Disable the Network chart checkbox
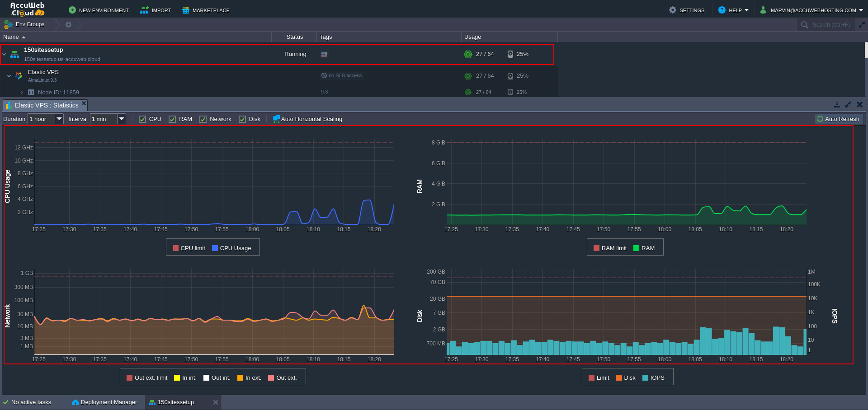Viewport: 868px width, 410px height. click(x=203, y=119)
